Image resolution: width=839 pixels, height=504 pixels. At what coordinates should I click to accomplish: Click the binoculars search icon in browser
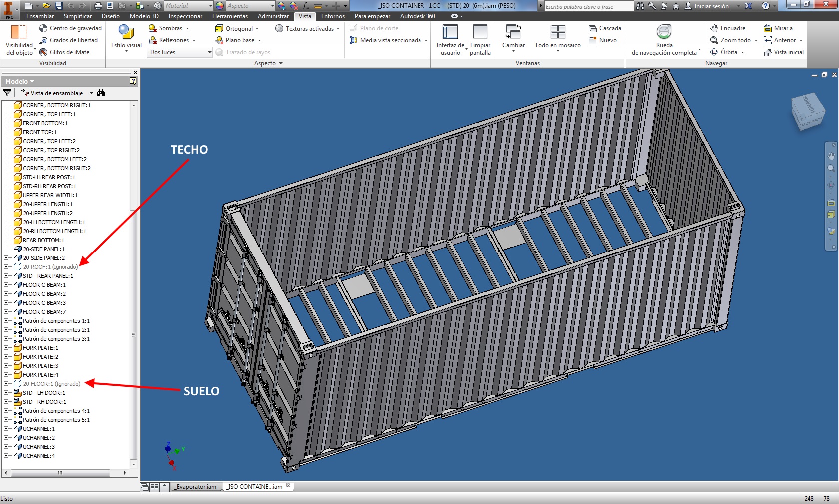(101, 93)
